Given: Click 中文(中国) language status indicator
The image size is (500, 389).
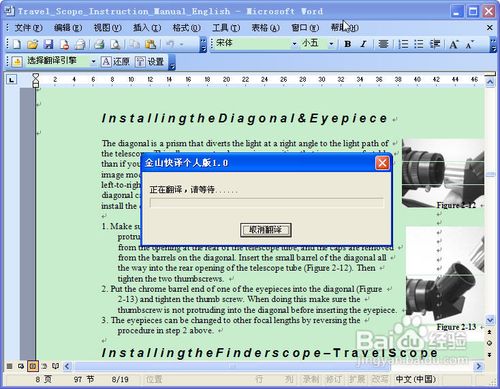Looking at the screenshot, I should click(415, 379).
